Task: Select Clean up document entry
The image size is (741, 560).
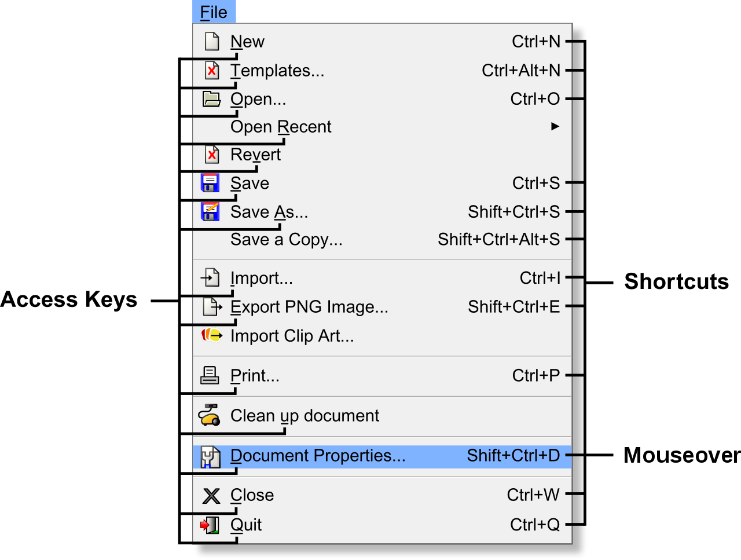Action: click(x=305, y=416)
